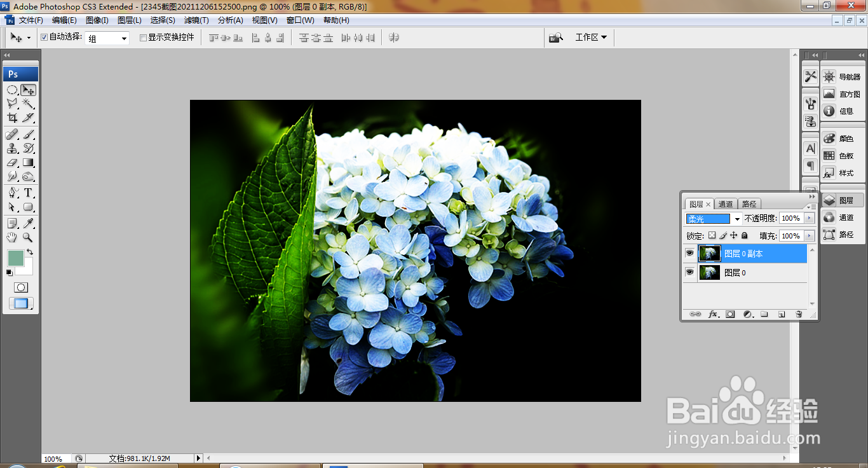This screenshot has width=868, height=468.
Task: Create a new layer group
Action: (x=764, y=314)
